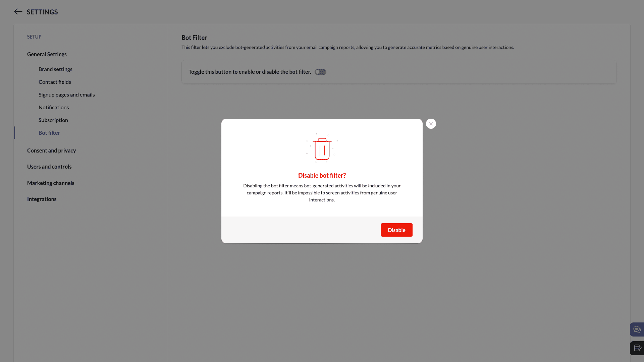Collapse the General Settings section
Viewport: 644px width, 362px height.
47,54
